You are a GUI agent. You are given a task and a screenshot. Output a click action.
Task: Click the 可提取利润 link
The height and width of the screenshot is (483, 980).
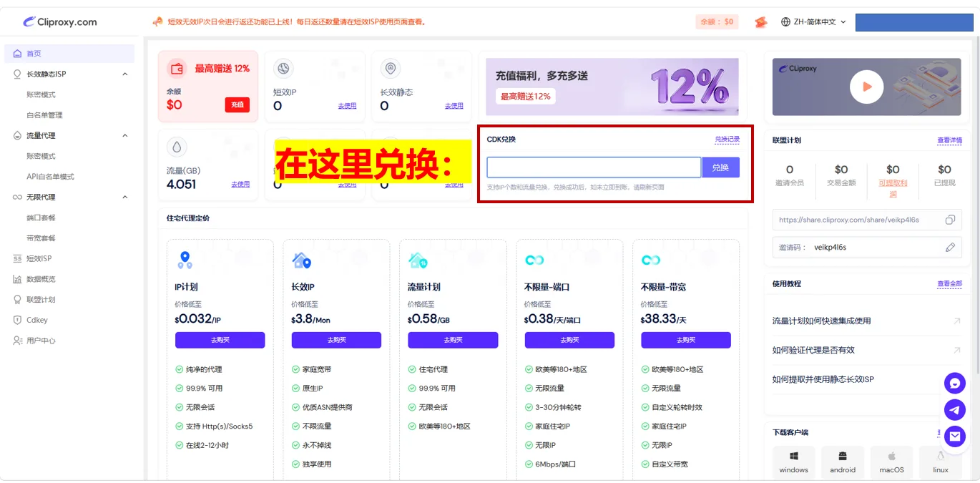(893, 188)
